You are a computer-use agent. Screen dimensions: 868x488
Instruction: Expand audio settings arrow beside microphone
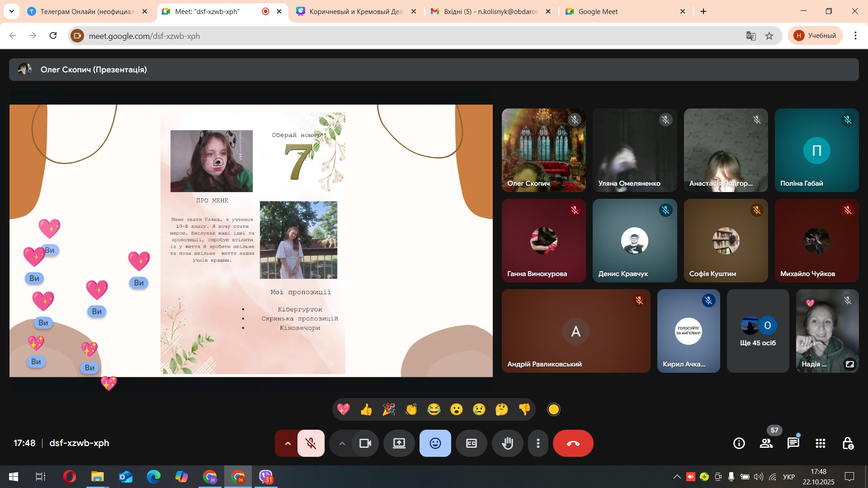(288, 443)
